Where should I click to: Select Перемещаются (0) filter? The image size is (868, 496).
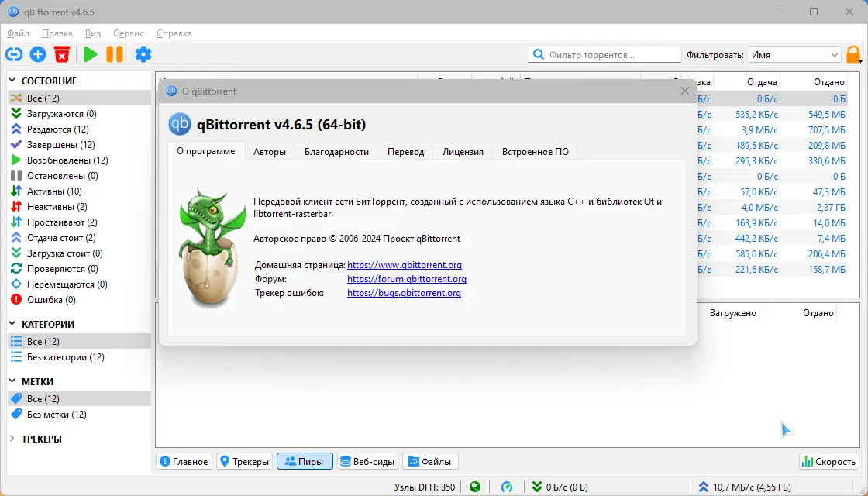(79, 284)
